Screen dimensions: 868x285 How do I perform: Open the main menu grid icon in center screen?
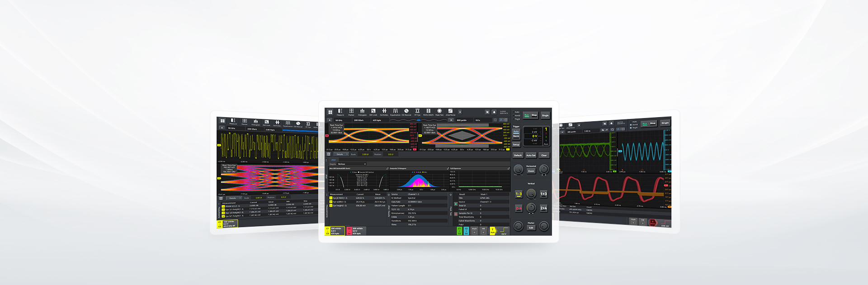point(330,112)
